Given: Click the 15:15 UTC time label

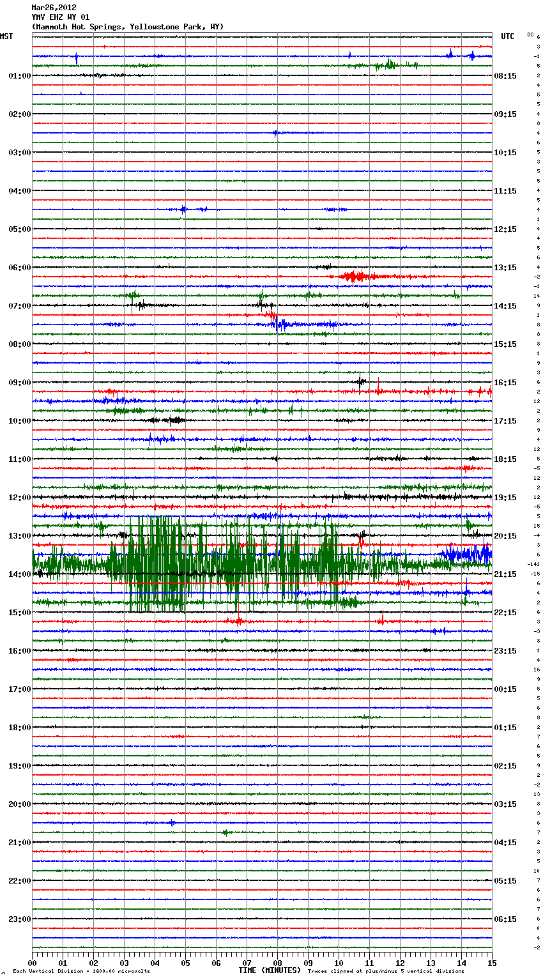Looking at the screenshot, I should (505, 344).
